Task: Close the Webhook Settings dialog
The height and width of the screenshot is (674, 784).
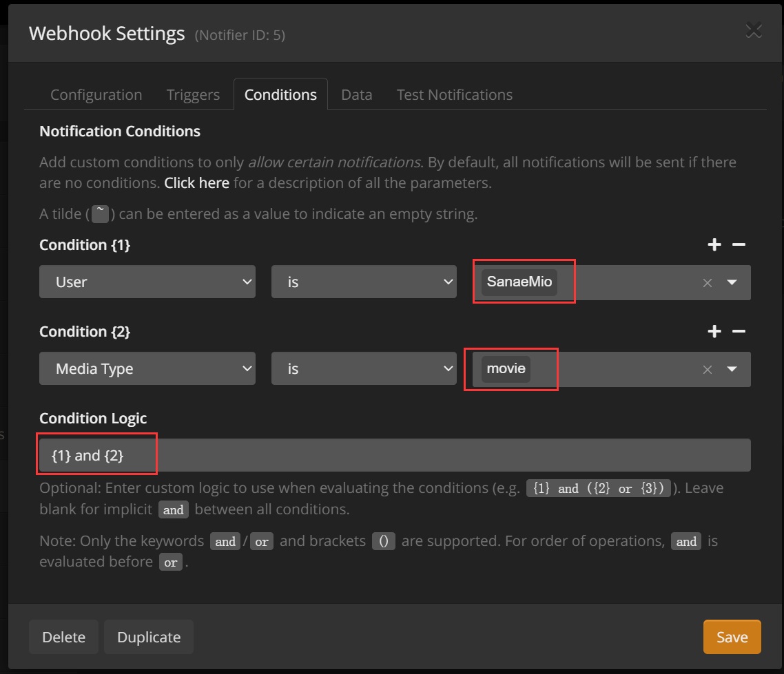Action: point(754,31)
